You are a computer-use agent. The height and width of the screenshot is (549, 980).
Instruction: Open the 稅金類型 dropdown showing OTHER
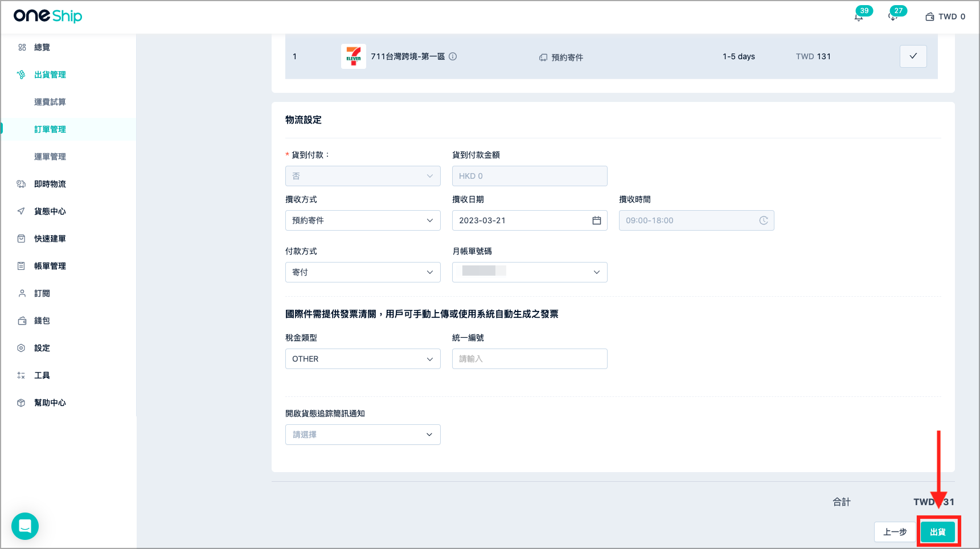click(363, 359)
